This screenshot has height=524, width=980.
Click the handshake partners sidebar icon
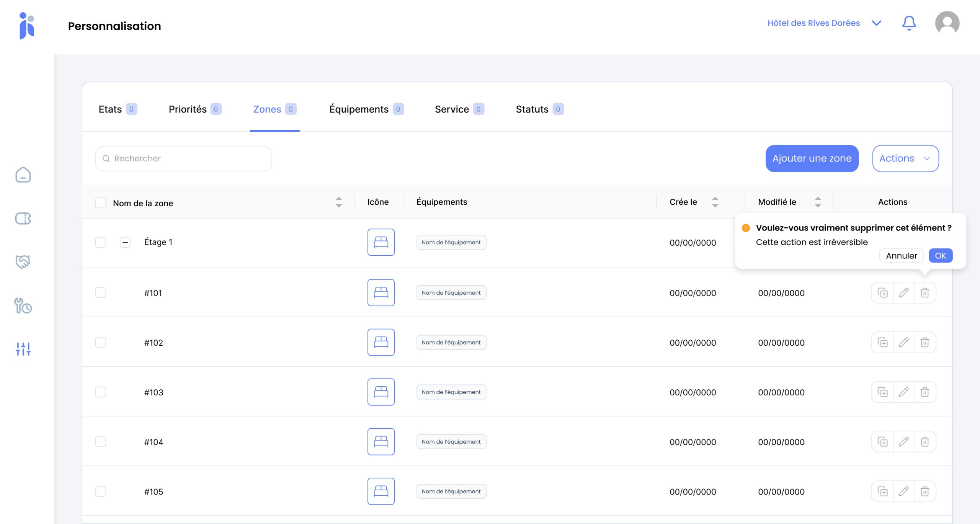point(23,262)
